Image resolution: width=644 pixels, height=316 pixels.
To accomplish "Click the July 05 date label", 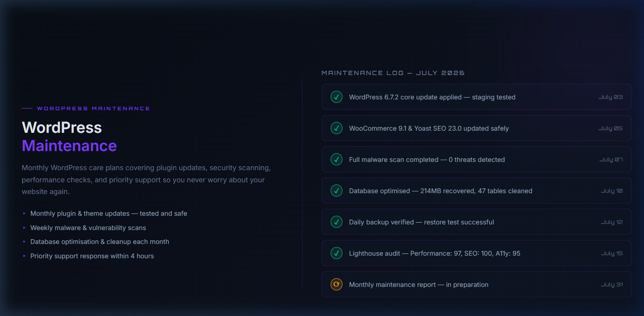I will coord(611,128).
